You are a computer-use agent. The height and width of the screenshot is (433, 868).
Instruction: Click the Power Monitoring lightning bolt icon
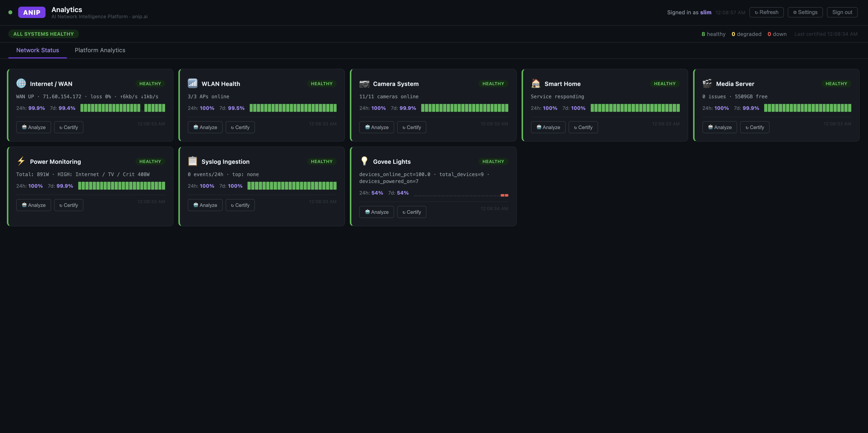pyautogui.click(x=21, y=161)
